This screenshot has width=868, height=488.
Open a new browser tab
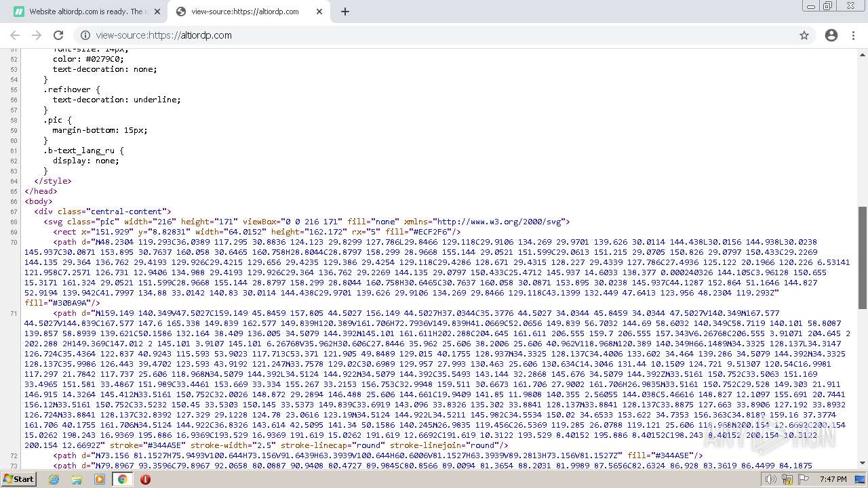click(x=344, y=12)
